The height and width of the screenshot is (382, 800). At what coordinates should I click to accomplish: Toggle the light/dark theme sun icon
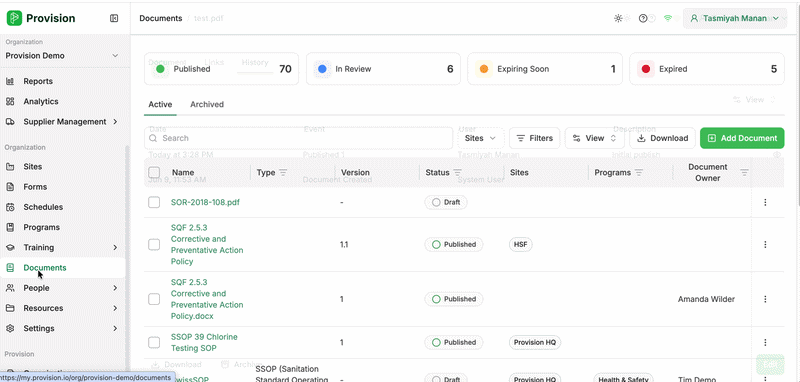tap(618, 18)
